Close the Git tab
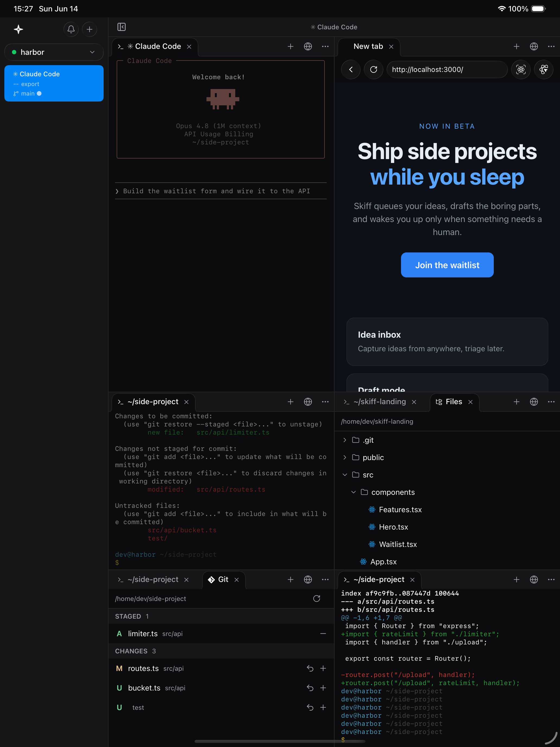560x747 pixels. coord(237,580)
